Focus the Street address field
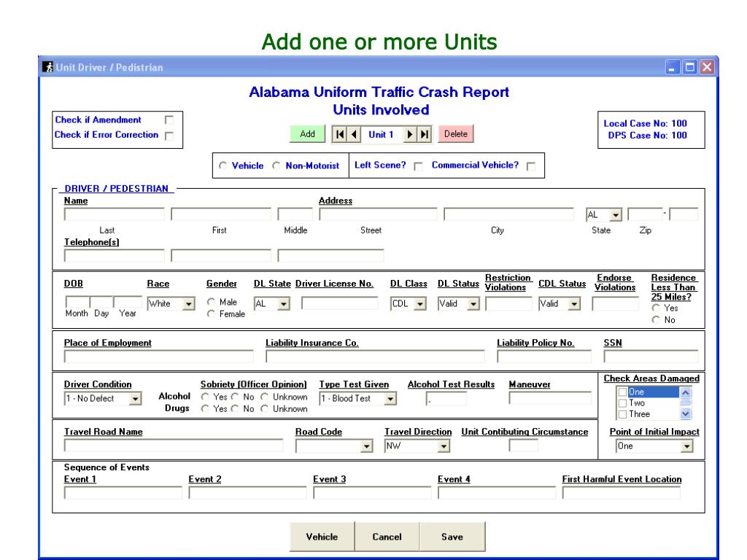 tap(379, 215)
